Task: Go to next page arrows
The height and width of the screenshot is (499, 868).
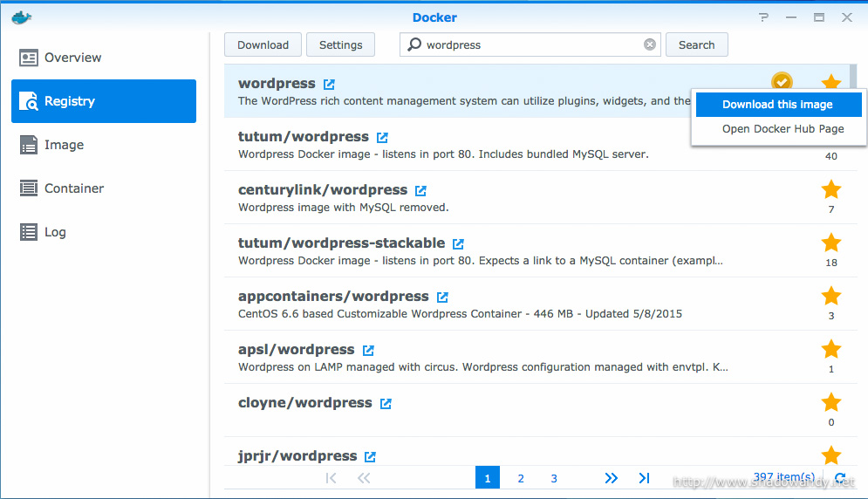Action: [612, 478]
